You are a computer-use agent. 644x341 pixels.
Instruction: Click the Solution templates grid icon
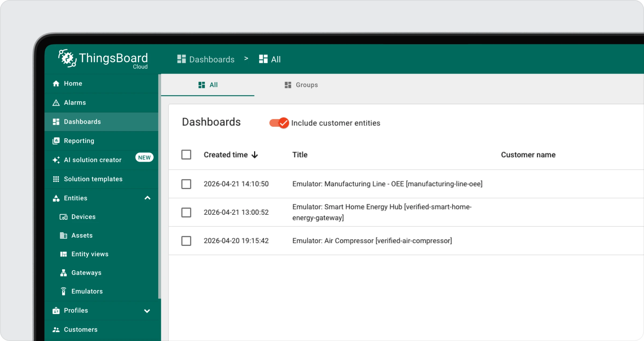coord(56,179)
